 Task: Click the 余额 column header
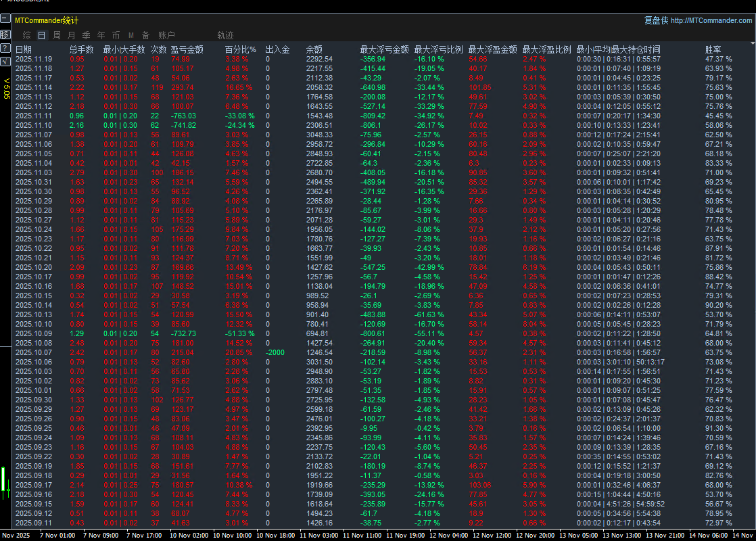[314, 49]
